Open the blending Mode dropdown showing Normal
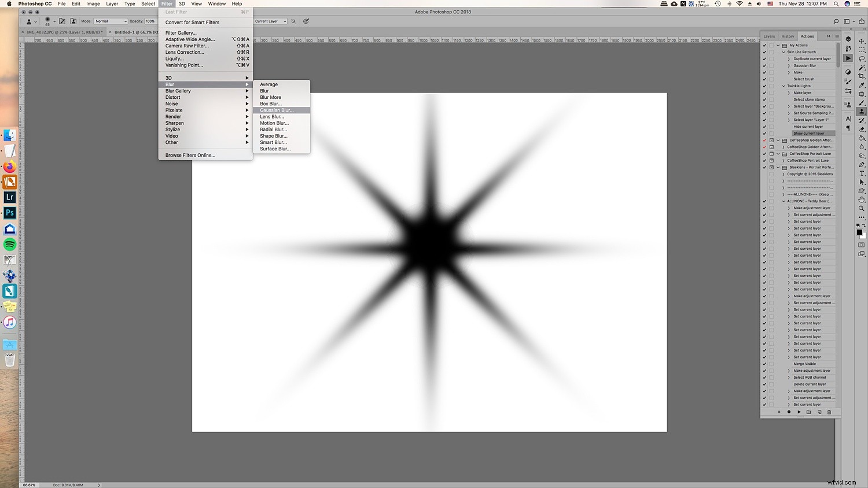Screen dimensions: 868x488 [110, 21]
